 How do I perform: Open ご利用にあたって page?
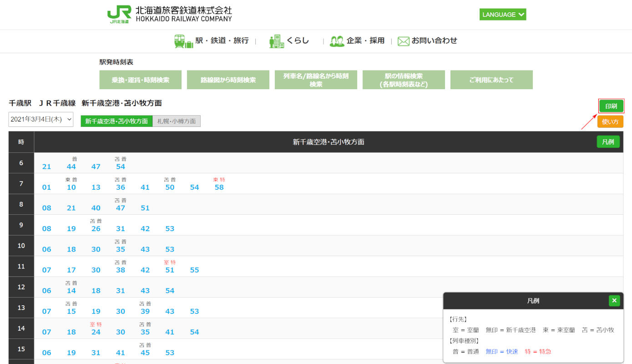click(x=491, y=80)
